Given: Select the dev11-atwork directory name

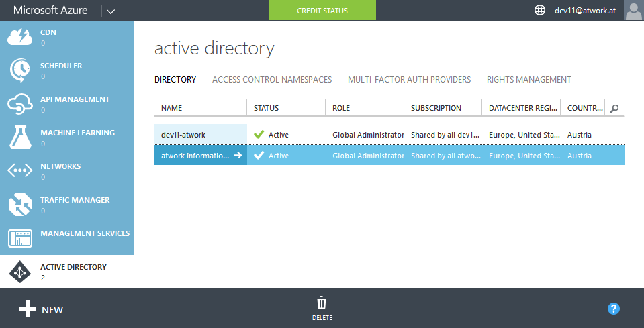Looking at the screenshot, I should [x=183, y=135].
